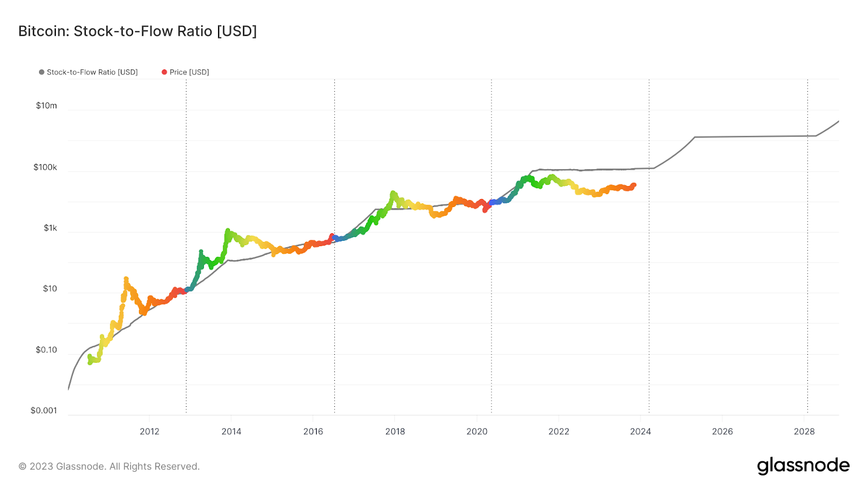The width and height of the screenshot is (868, 488).
Task: Click the chart title text
Action: click(x=137, y=31)
